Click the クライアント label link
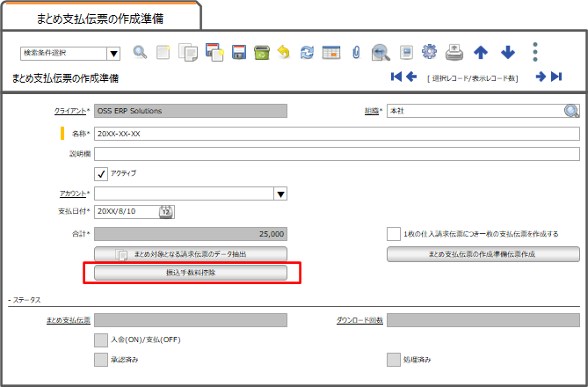The height and width of the screenshot is (387, 588). 70,111
